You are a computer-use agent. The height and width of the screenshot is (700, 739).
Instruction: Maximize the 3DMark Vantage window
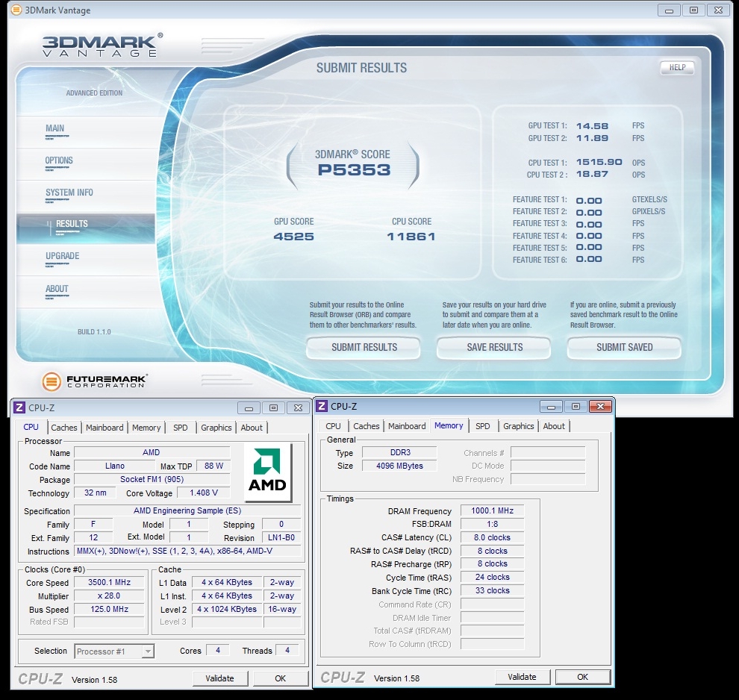click(693, 10)
